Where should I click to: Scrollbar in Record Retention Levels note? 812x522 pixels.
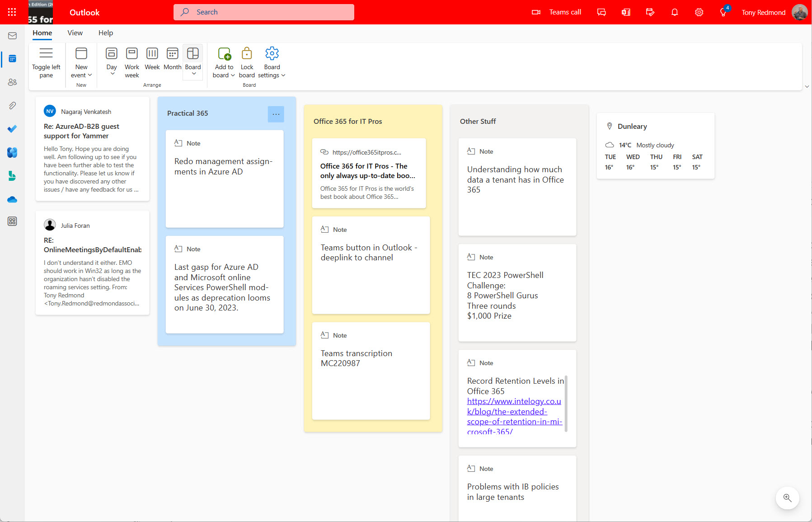[566, 404]
